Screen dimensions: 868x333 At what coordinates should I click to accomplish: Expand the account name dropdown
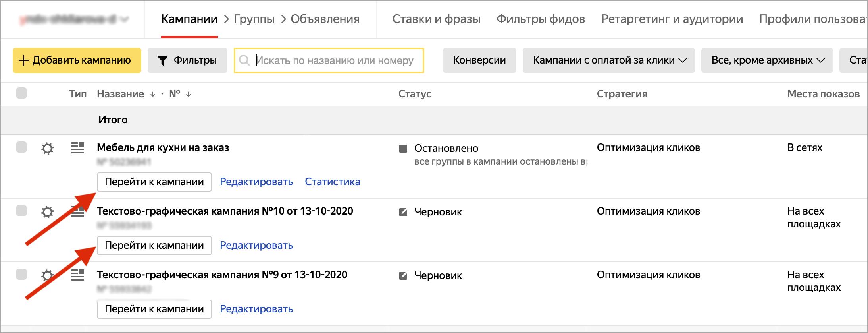124,19
